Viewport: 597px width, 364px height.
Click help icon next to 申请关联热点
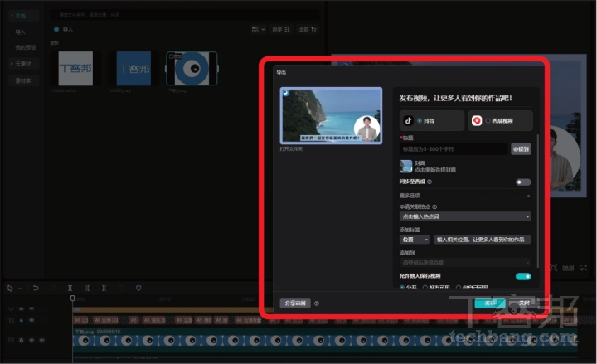434,206
